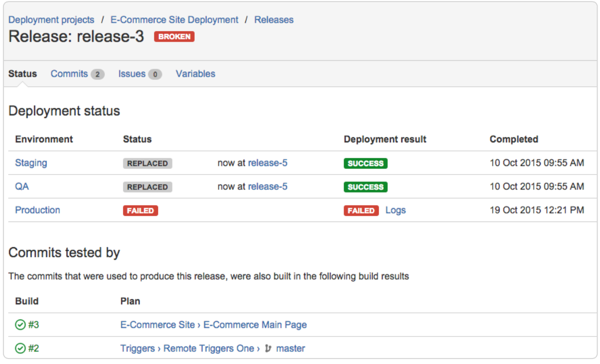The height and width of the screenshot is (364, 600).
Task: Open release-5 from the Staging row
Action: point(267,163)
